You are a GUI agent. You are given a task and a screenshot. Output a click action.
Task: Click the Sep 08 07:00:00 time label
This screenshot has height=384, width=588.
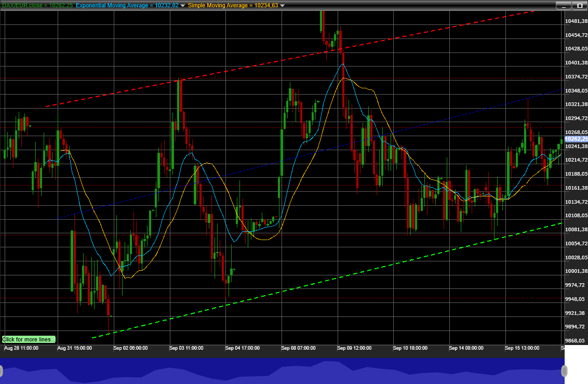298,348
